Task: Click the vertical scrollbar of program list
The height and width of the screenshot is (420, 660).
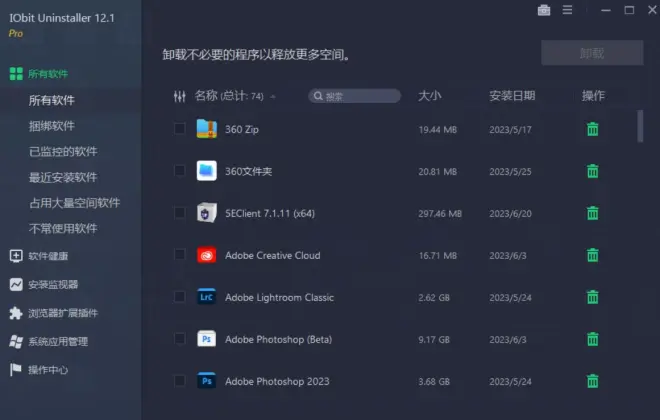Action: pos(639,126)
